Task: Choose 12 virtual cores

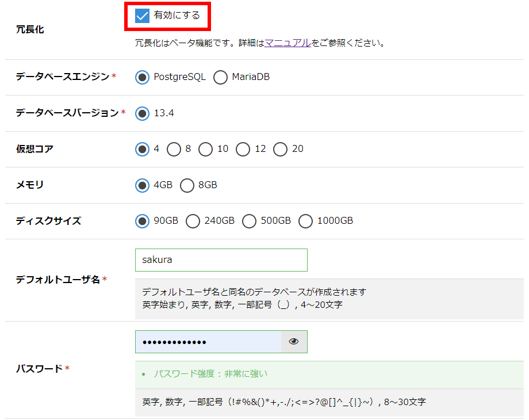Action: tap(243, 149)
